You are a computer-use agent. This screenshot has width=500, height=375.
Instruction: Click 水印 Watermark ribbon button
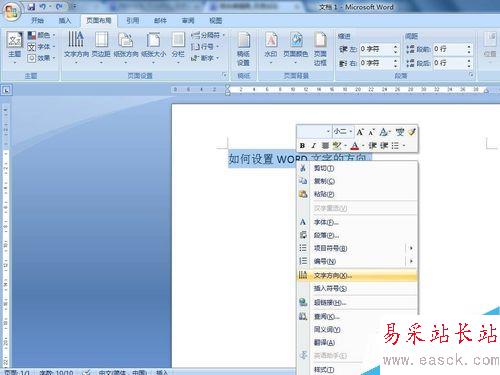click(271, 47)
